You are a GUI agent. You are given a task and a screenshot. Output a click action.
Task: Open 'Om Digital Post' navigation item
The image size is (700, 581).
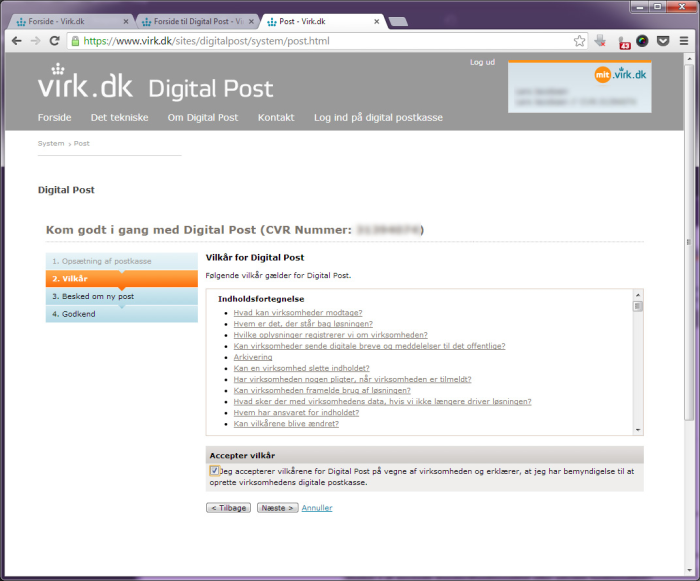coord(203,117)
